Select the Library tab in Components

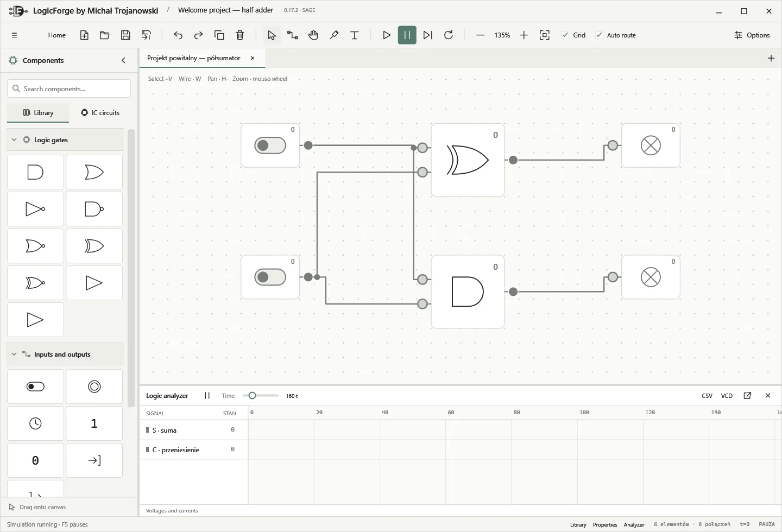[39, 113]
